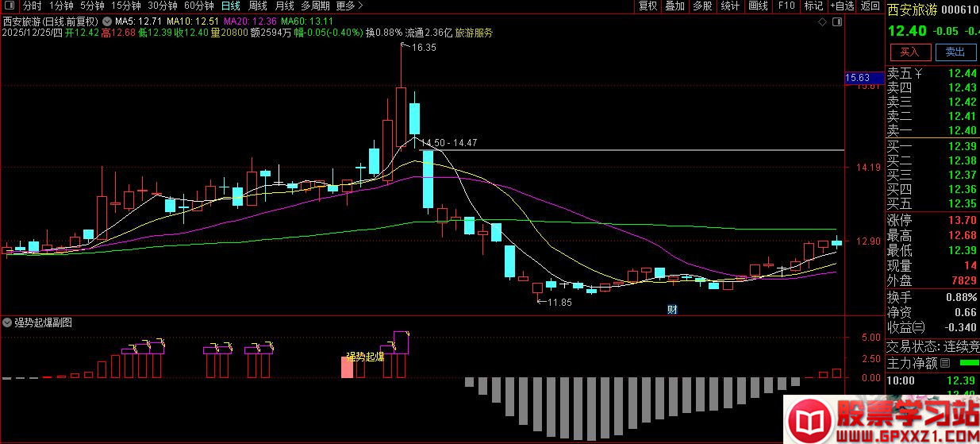Click the 15.63 blue price marker on axis

click(x=858, y=78)
